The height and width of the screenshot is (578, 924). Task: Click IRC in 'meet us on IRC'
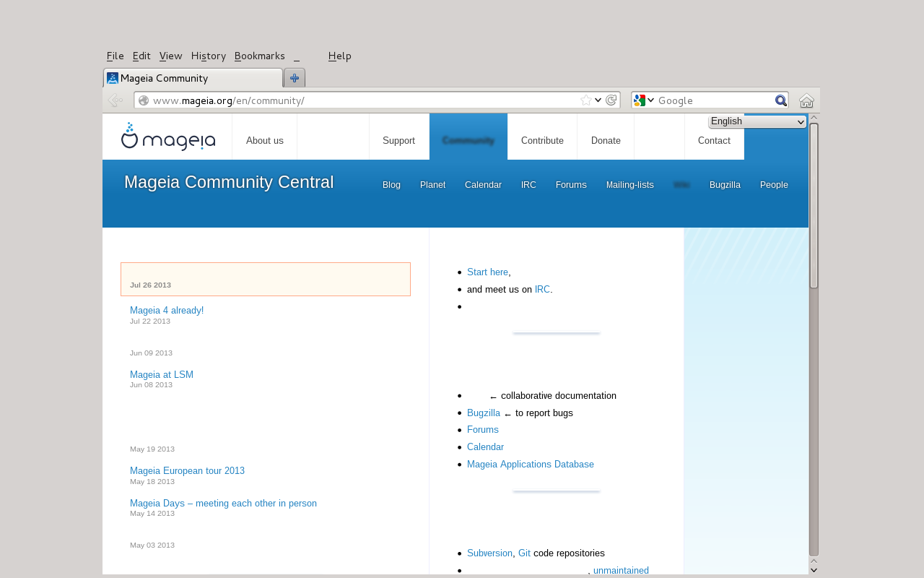pyautogui.click(x=542, y=290)
